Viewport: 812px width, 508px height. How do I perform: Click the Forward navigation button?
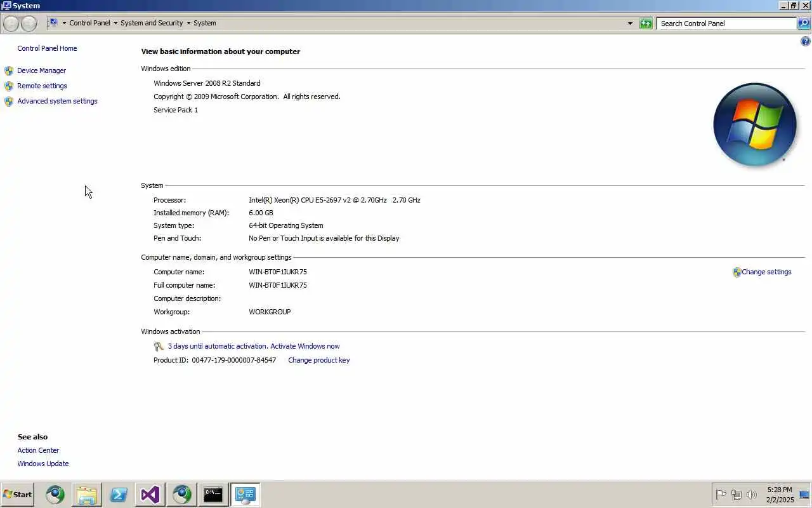tap(29, 23)
